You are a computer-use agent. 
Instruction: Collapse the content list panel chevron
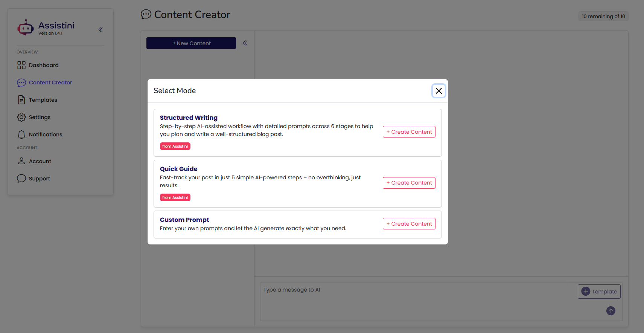[x=245, y=43]
